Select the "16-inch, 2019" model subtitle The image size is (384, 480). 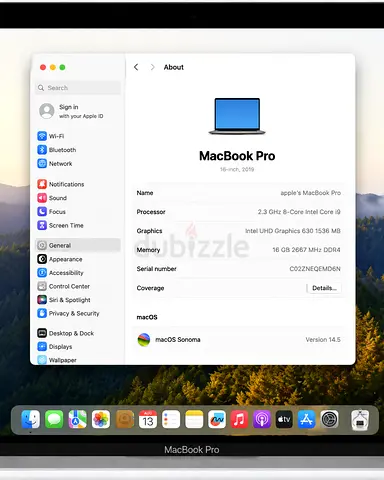(237, 169)
